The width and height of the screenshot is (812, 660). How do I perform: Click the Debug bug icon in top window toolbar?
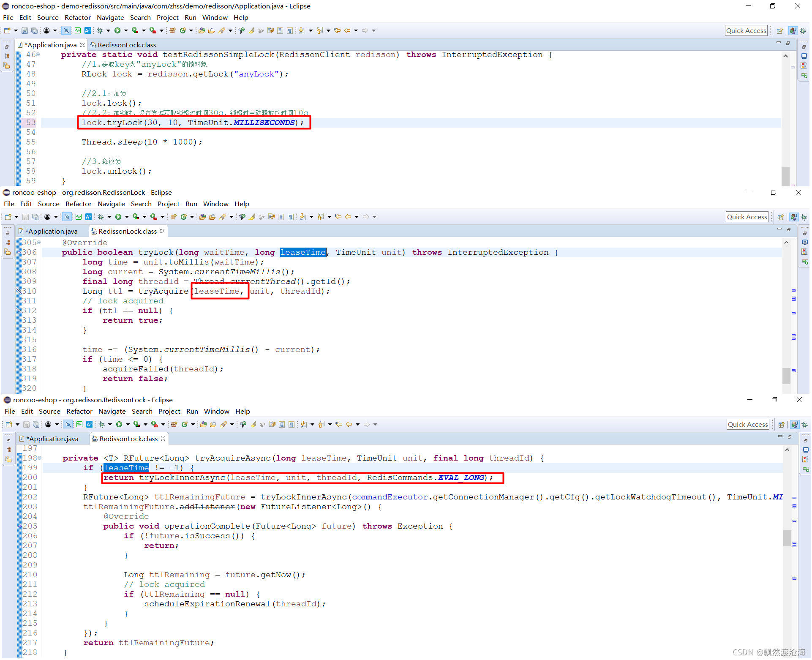click(100, 30)
